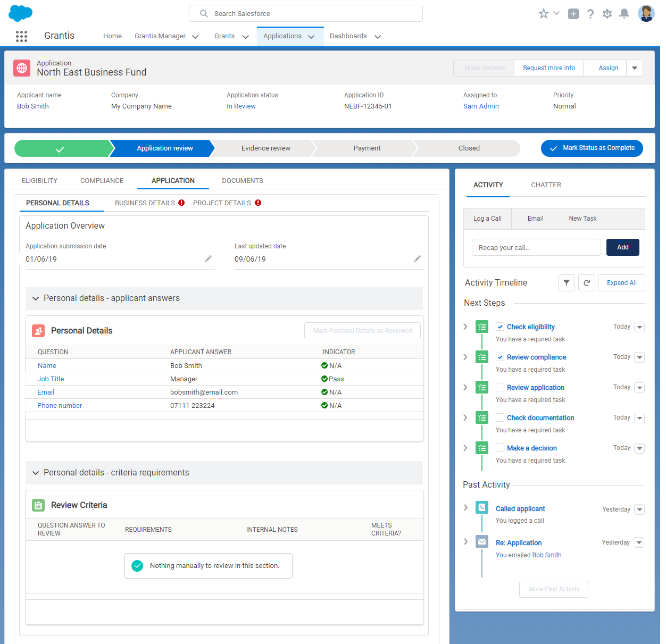Open the Favorites list dropdown arrow
This screenshot has width=666, height=644.
556,13
